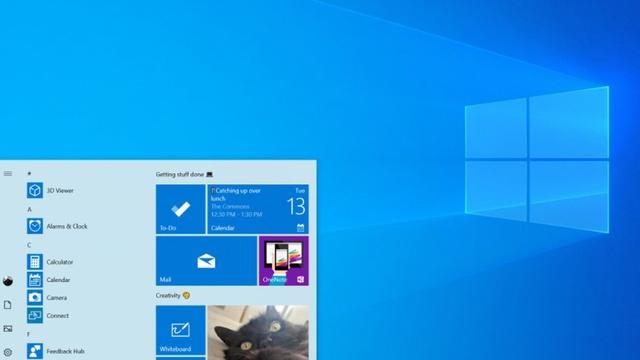This screenshot has width=640, height=360.
Task: Open the user account avatar
Action: [x=8, y=281]
